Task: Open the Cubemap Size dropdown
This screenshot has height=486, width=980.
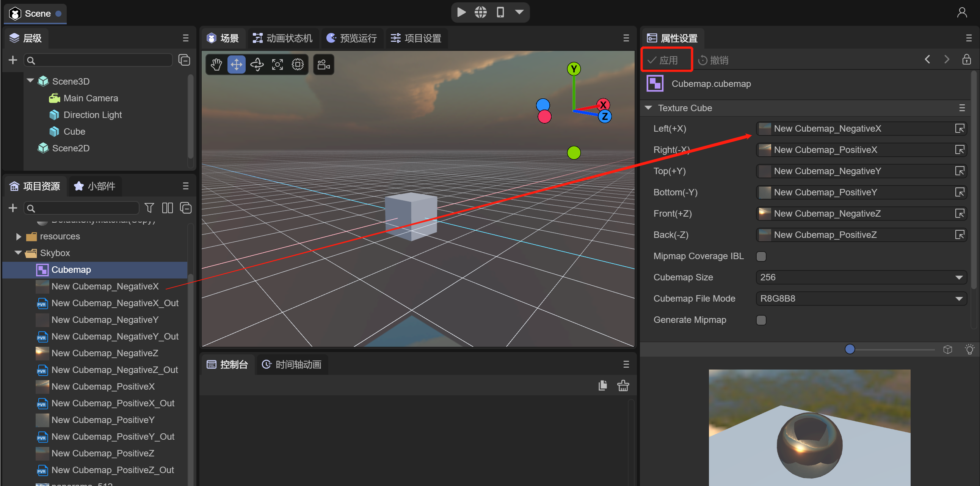Action: pyautogui.click(x=861, y=277)
